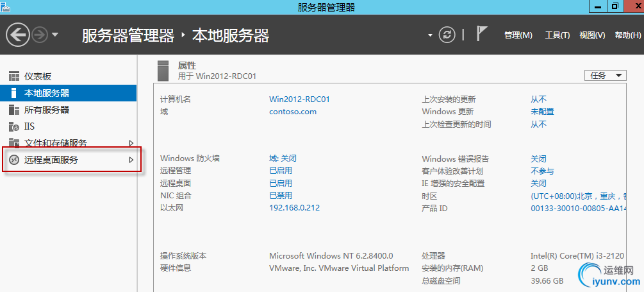
Task: Open 远程桌面服务 in the sidebar
Action: click(68, 160)
